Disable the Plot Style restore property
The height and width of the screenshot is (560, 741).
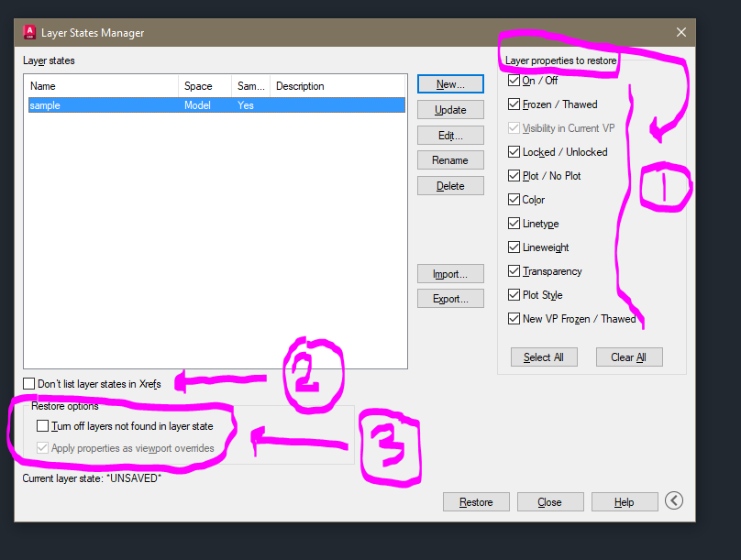pos(513,294)
